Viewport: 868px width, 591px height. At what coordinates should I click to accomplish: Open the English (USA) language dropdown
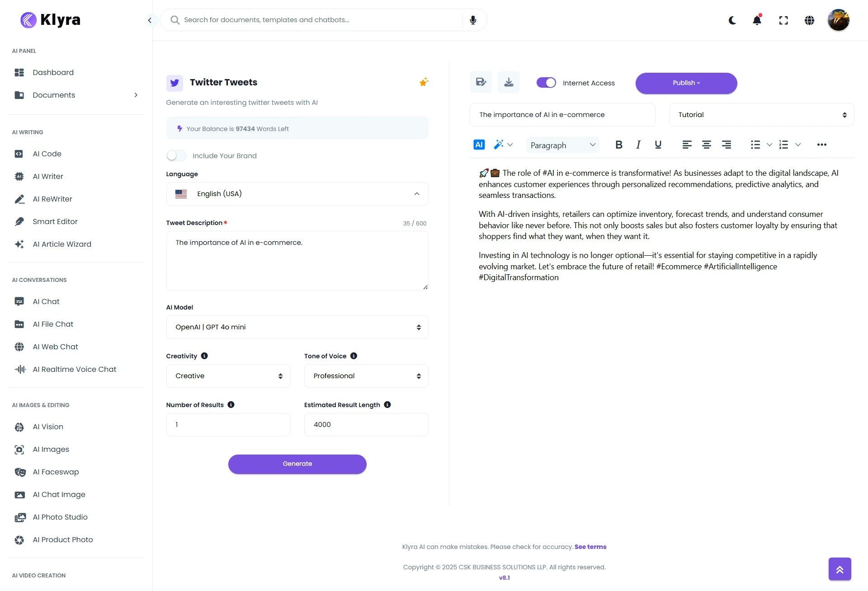point(297,194)
